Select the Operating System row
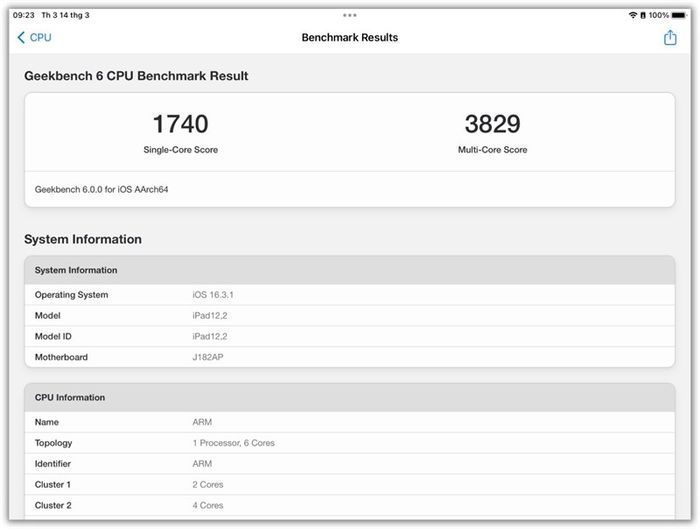The width and height of the screenshot is (700, 529). point(350,295)
